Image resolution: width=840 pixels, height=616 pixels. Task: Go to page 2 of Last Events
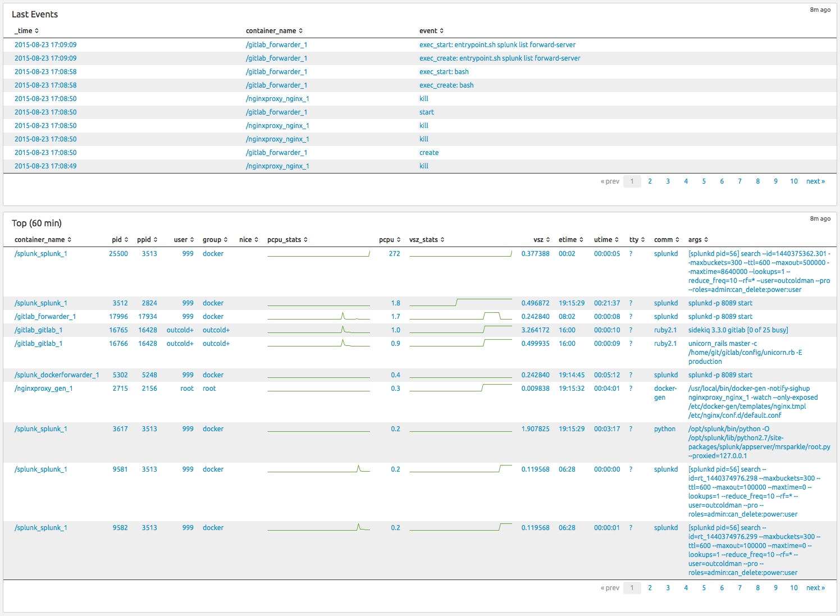[650, 181]
